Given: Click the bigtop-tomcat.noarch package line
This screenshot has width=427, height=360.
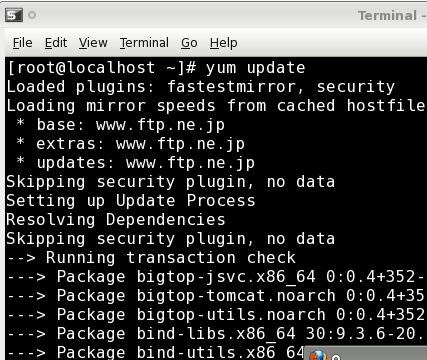Looking at the screenshot, I should point(216,296).
